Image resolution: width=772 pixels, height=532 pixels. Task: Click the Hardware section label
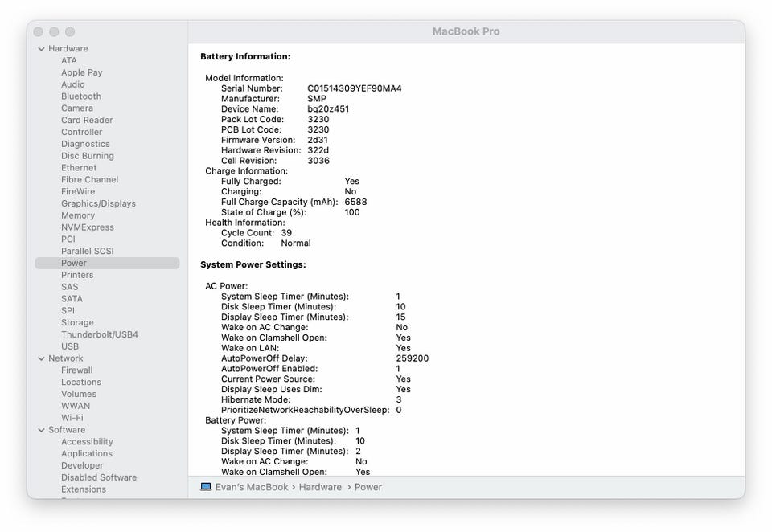pos(68,49)
